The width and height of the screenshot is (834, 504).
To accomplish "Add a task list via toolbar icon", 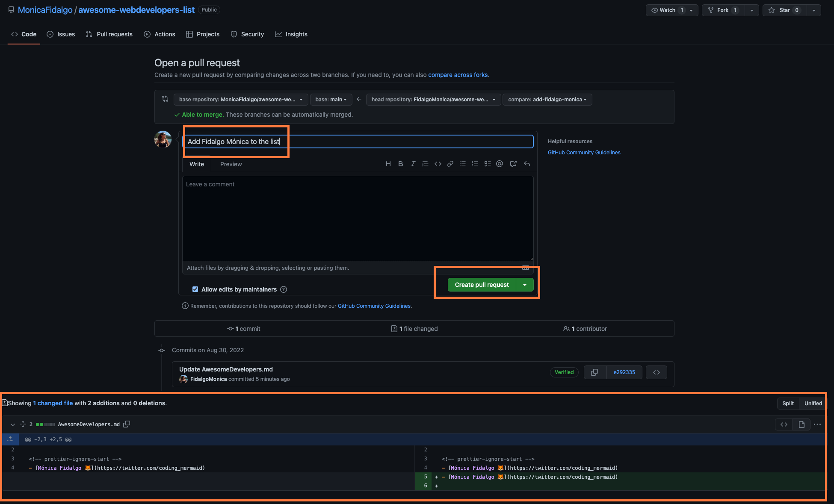I will tap(487, 164).
